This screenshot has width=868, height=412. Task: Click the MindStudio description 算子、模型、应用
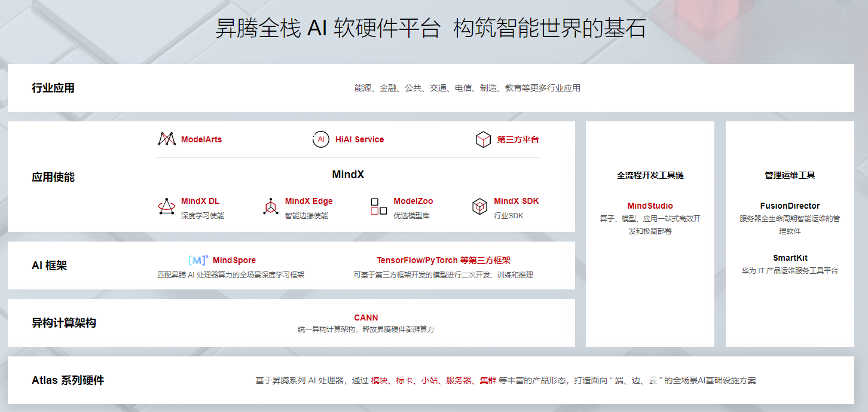tap(650, 225)
